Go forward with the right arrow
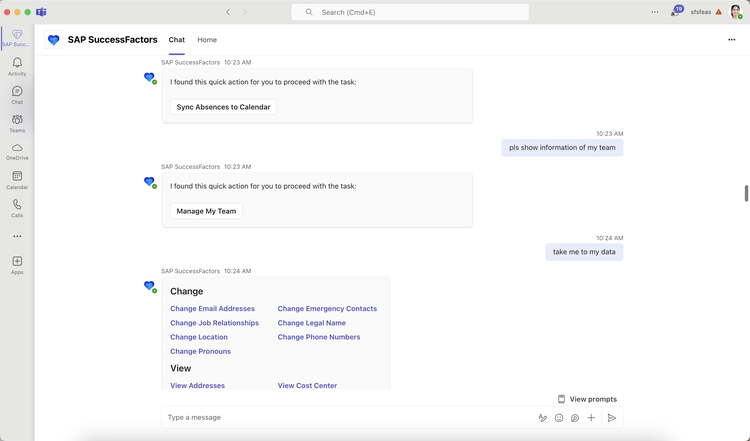750x441 pixels. coord(244,12)
